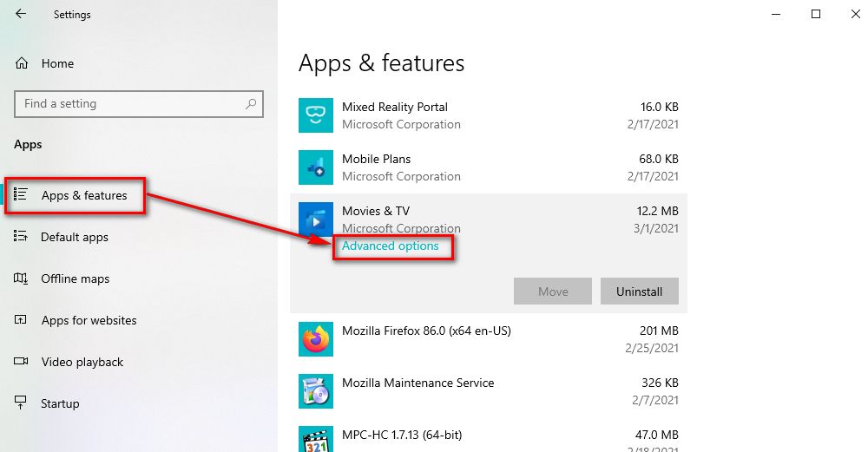The width and height of the screenshot is (868, 452).
Task: Click the 47.0 MB size value
Action: tap(656, 435)
